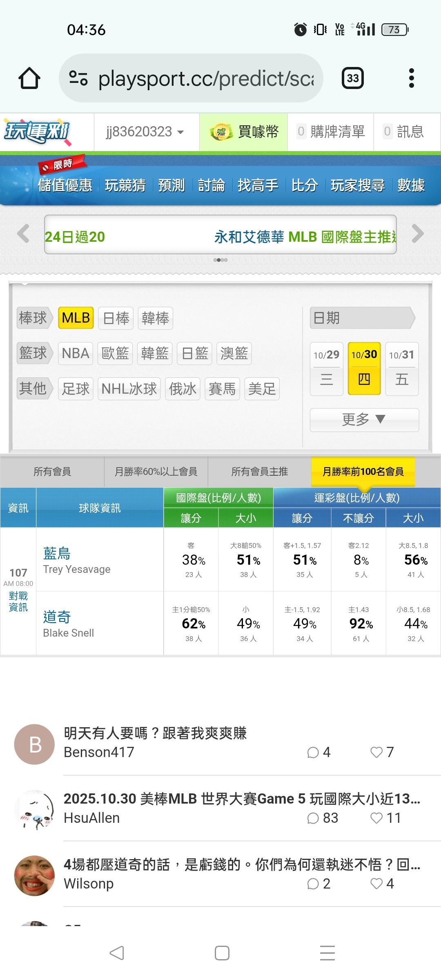Tap the address bar URL field

pyautogui.click(x=206, y=78)
